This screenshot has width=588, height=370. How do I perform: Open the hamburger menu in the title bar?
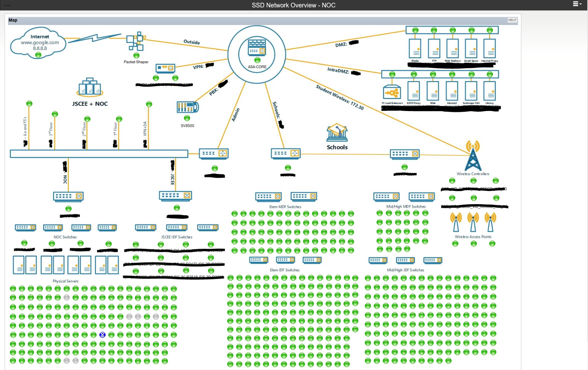(x=577, y=4)
